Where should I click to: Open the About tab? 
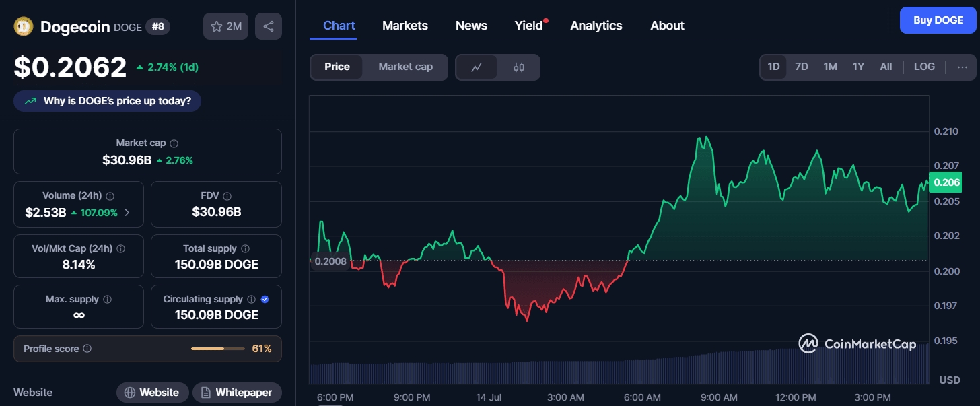point(667,26)
